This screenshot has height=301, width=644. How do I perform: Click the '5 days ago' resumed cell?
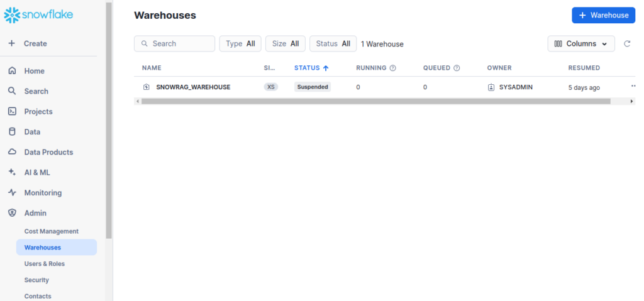[x=584, y=87]
